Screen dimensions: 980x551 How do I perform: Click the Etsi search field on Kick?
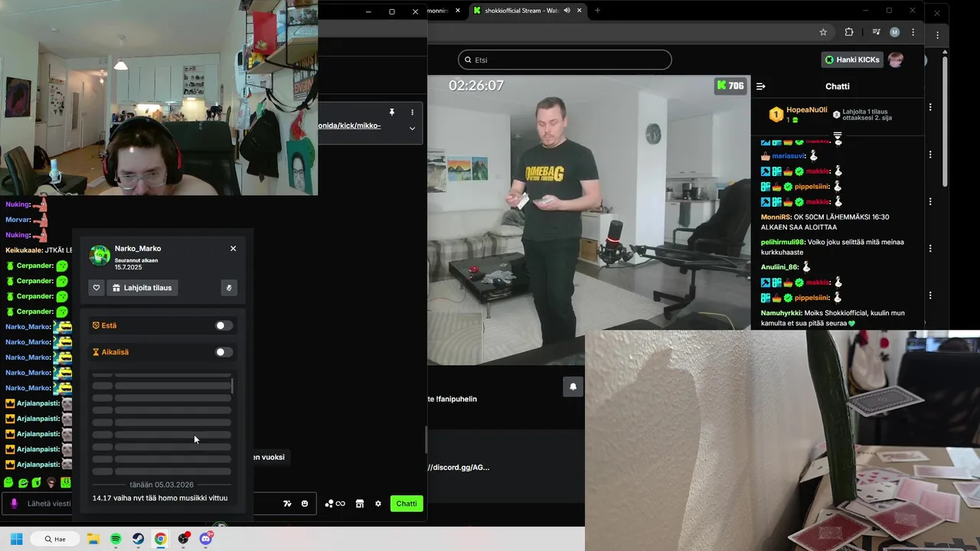(564, 60)
